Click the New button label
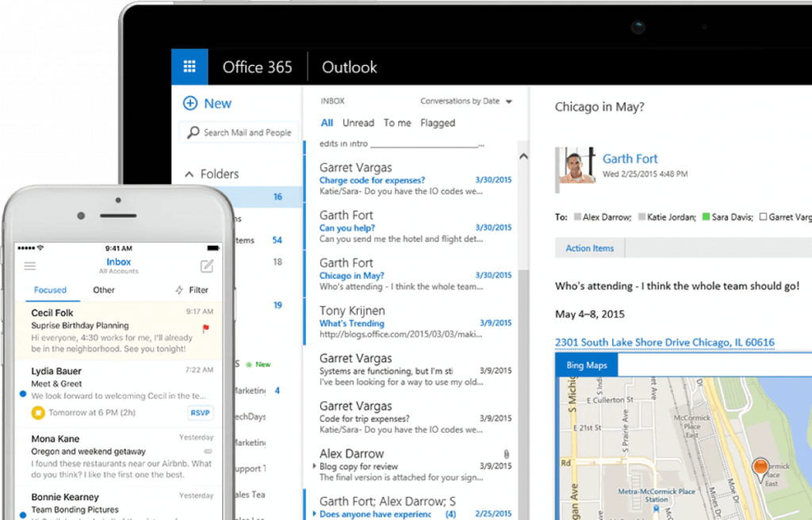 coord(217,104)
